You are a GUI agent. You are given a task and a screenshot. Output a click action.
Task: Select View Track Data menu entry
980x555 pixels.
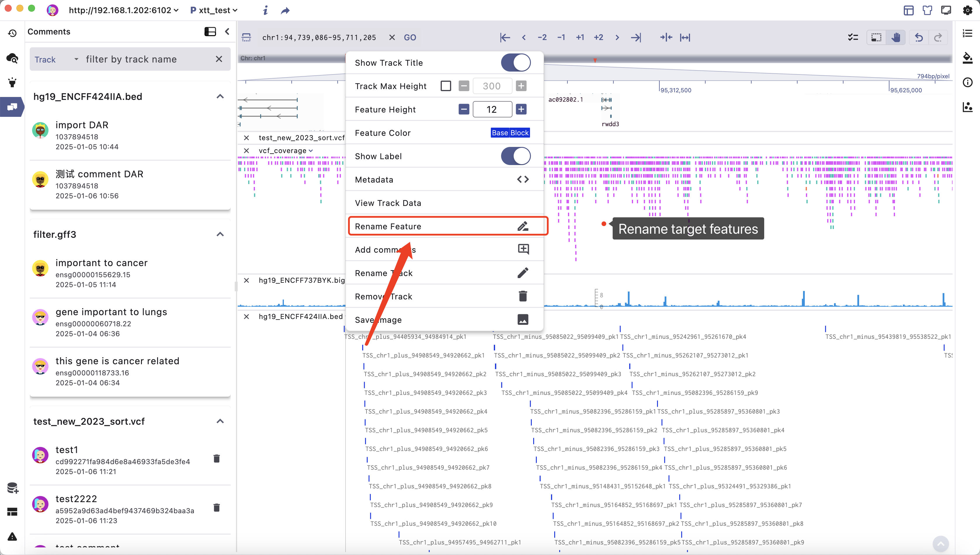click(444, 203)
